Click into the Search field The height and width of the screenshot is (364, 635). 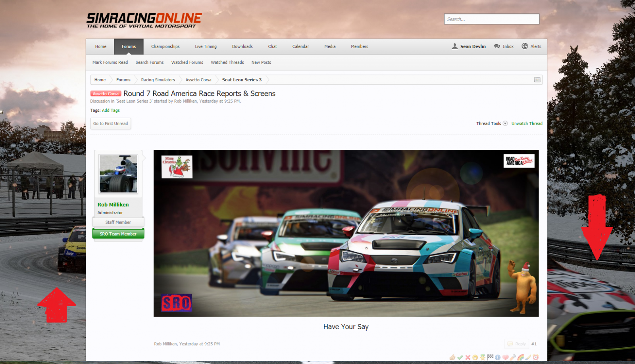coord(491,19)
